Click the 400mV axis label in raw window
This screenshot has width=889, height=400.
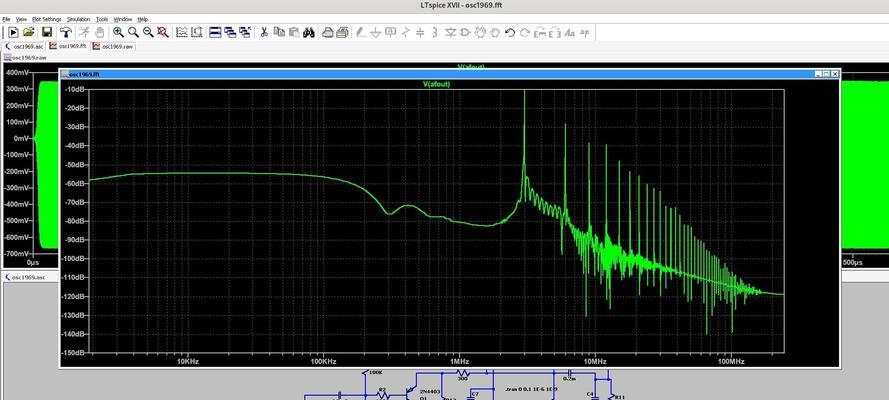tap(18, 73)
